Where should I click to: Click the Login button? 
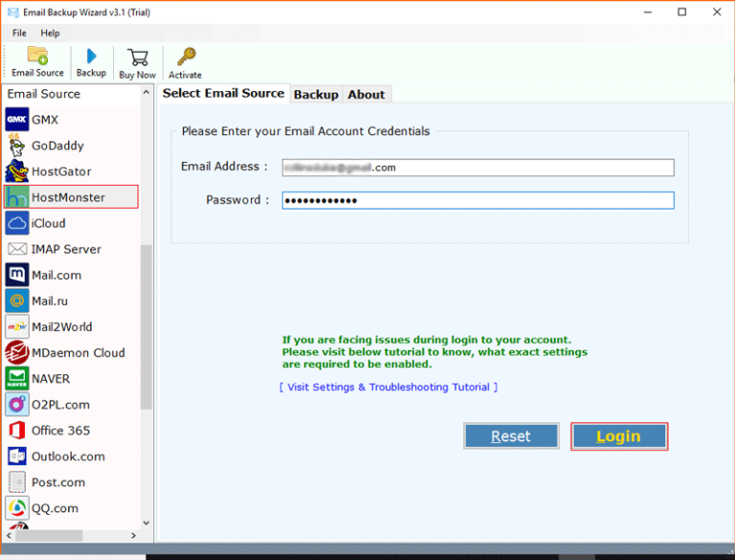tap(619, 437)
